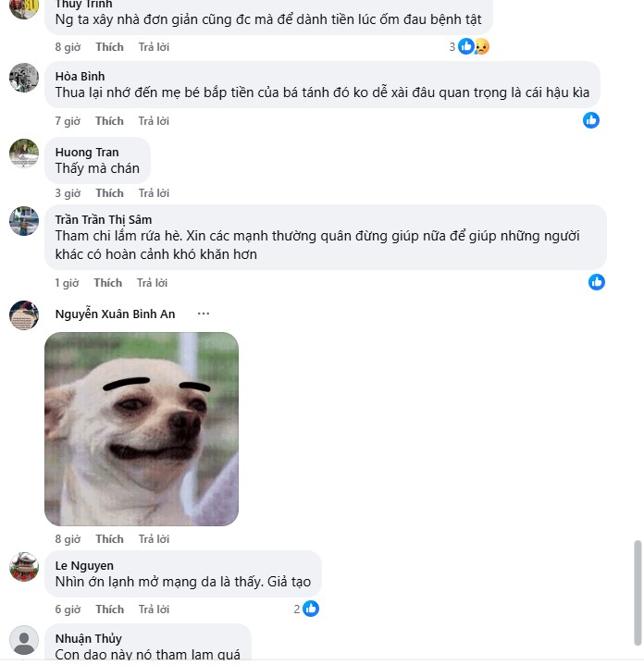Toggle Thích under the dog meme comment
The height and width of the screenshot is (665, 644).
point(109,538)
